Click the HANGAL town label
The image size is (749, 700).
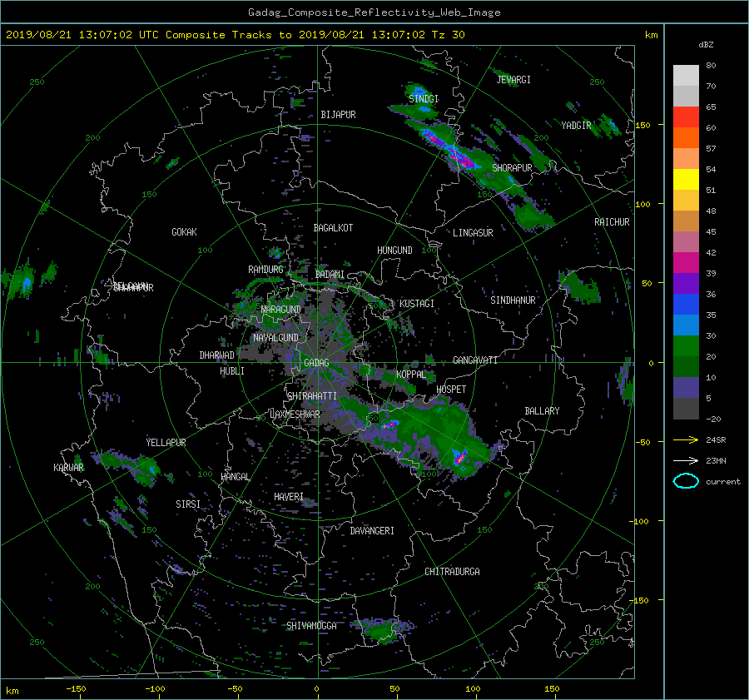pyautogui.click(x=235, y=477)
